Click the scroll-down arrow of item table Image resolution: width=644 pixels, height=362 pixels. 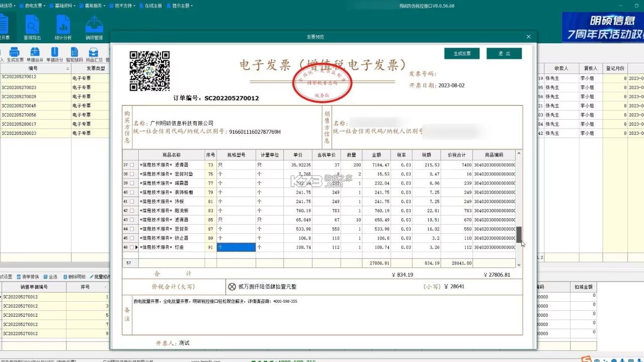click(519, 264)
